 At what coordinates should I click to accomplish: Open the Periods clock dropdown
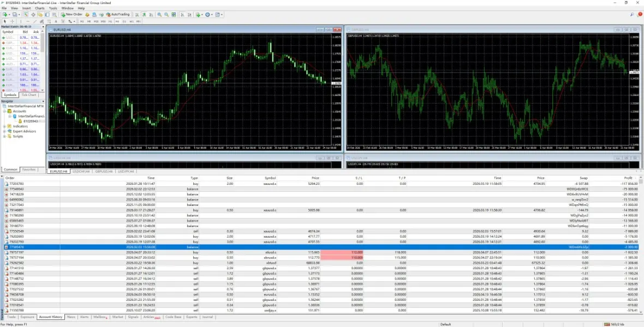[209, 14]
